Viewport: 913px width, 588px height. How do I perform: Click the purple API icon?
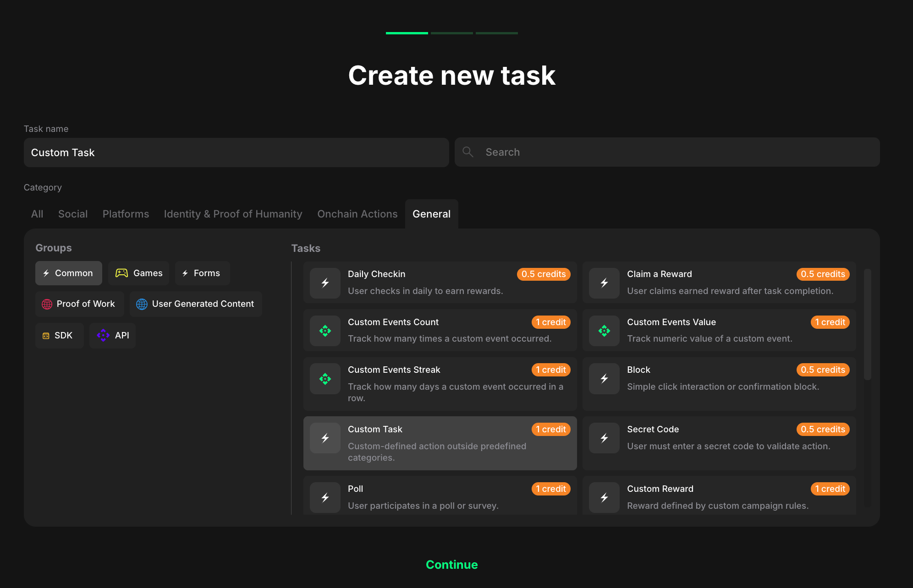pyautogui.click(x=103, y=335)
